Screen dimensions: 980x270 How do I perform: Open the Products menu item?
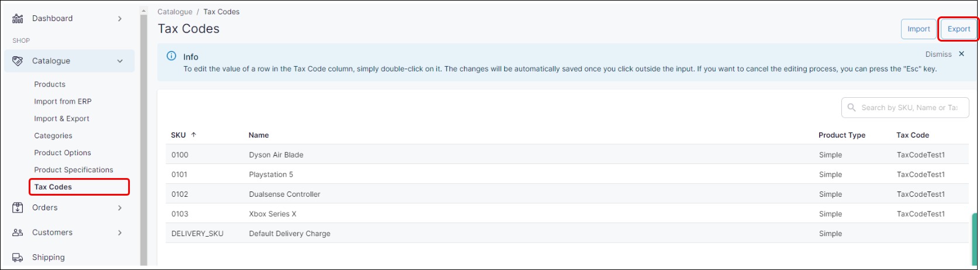tap(50, 84)
